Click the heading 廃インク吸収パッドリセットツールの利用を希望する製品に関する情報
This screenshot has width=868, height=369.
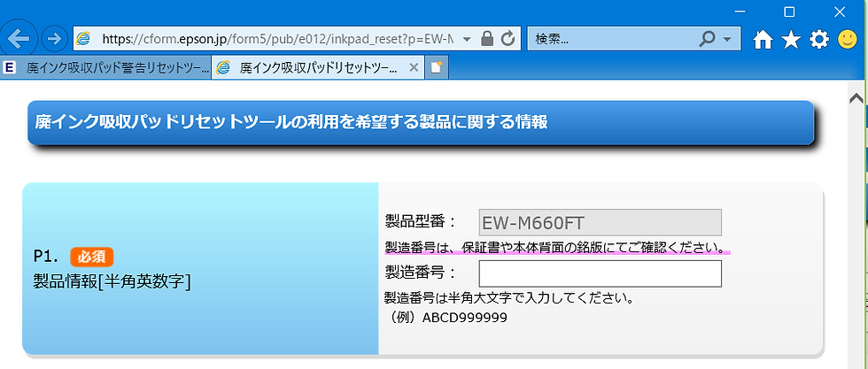tap(291, 122)
